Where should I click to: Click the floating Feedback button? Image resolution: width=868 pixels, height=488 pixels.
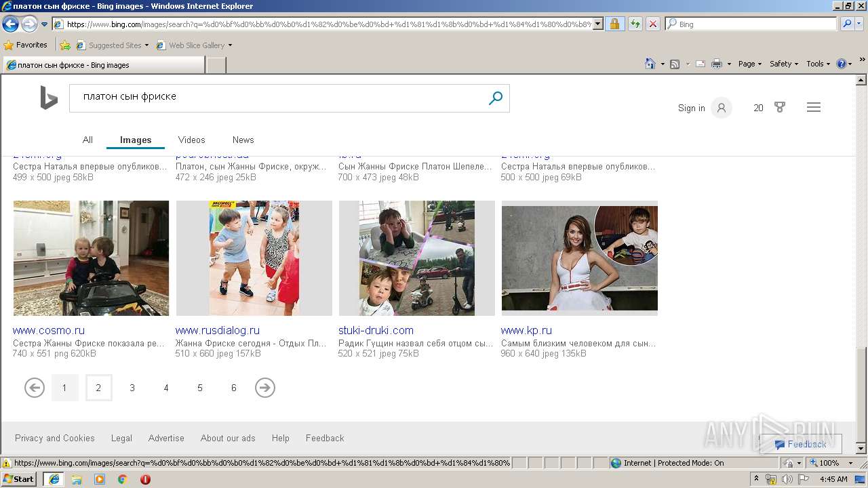(x=801, y=445)
